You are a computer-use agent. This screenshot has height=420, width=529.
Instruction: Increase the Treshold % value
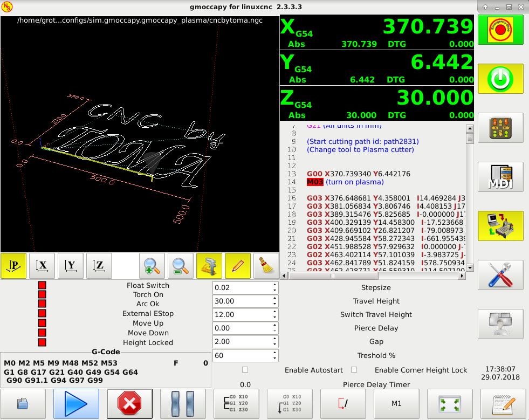coord(274,353)
